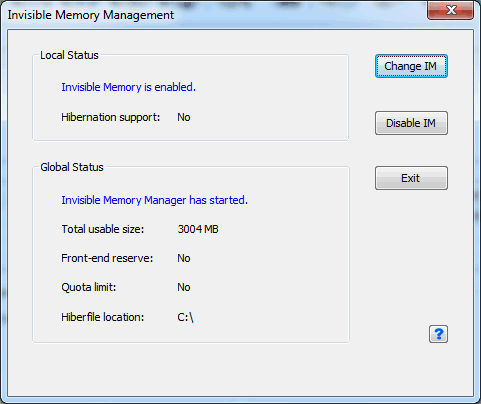
Task: Select the 'No' value beside Hibernation support
Action: (184, 117)
